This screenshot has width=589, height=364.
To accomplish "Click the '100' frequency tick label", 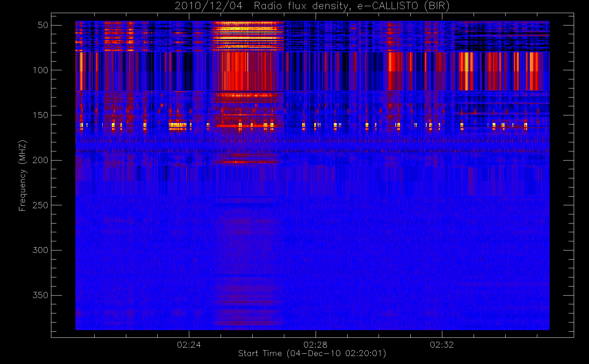I will pos(40,70).
